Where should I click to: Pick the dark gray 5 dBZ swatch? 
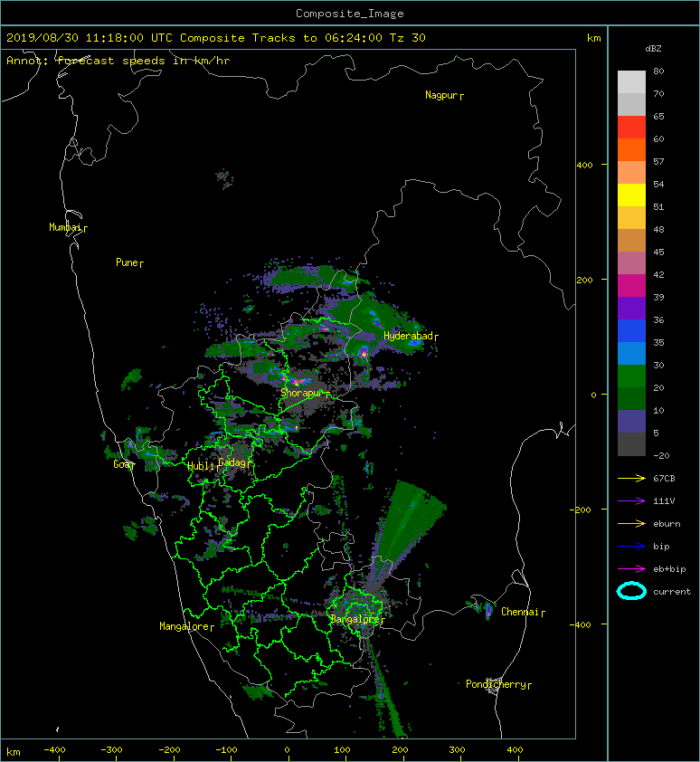[x=631, y=443]
